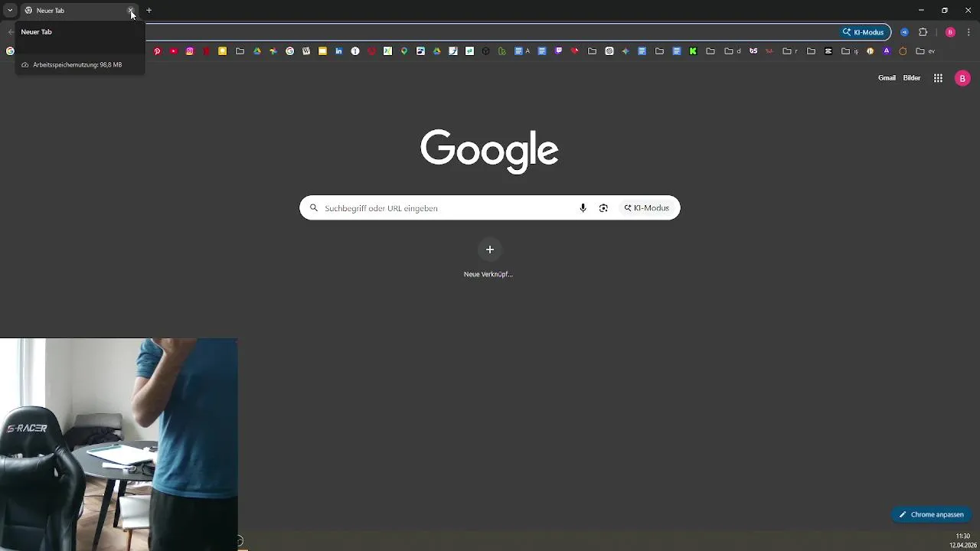Open the Gmail link
This screenshot has height=551, width=980.
[x=887, y=78]
